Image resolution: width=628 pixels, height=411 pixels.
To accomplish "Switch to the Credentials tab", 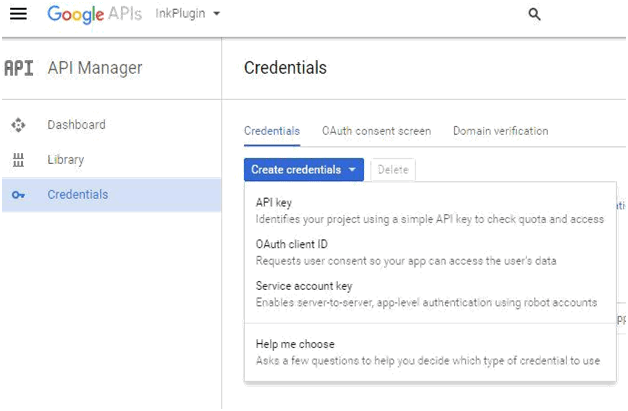I will (272, 131).
